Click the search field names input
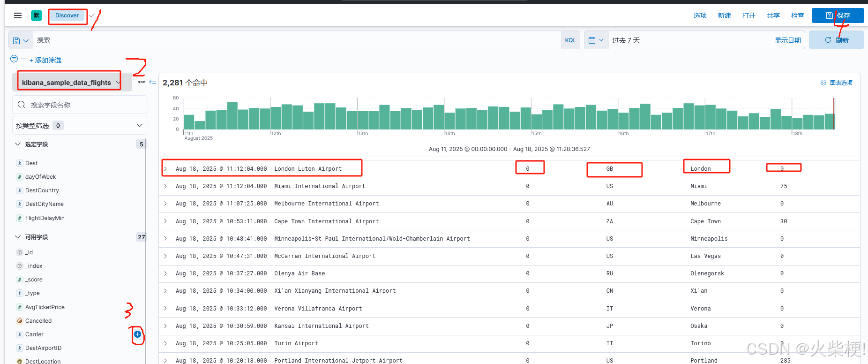The image size is (868, 364). point(80,105)
